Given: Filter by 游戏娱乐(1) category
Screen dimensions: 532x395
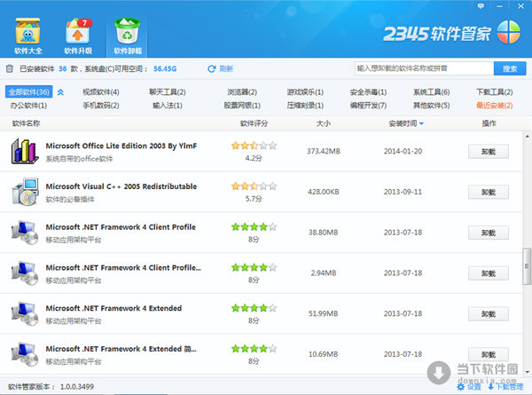Looking at the screenshot, I should point(305,92).
